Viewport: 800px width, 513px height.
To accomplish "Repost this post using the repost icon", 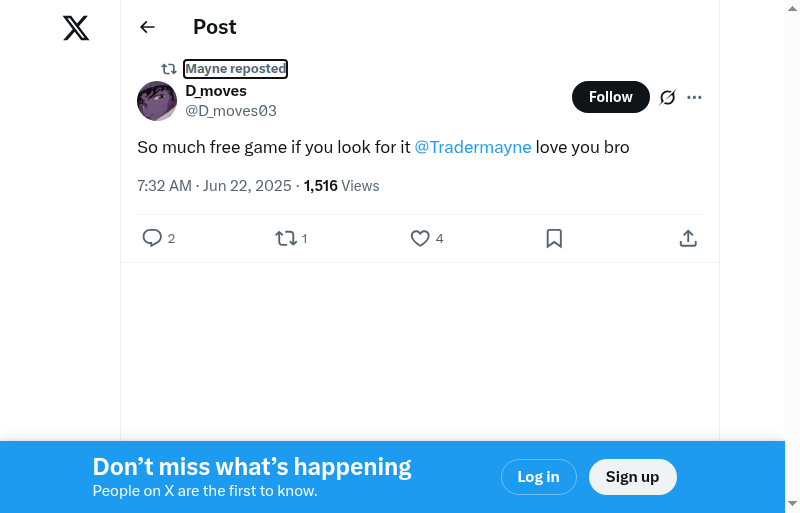I will pyautogui.click(x=286, y=238).
